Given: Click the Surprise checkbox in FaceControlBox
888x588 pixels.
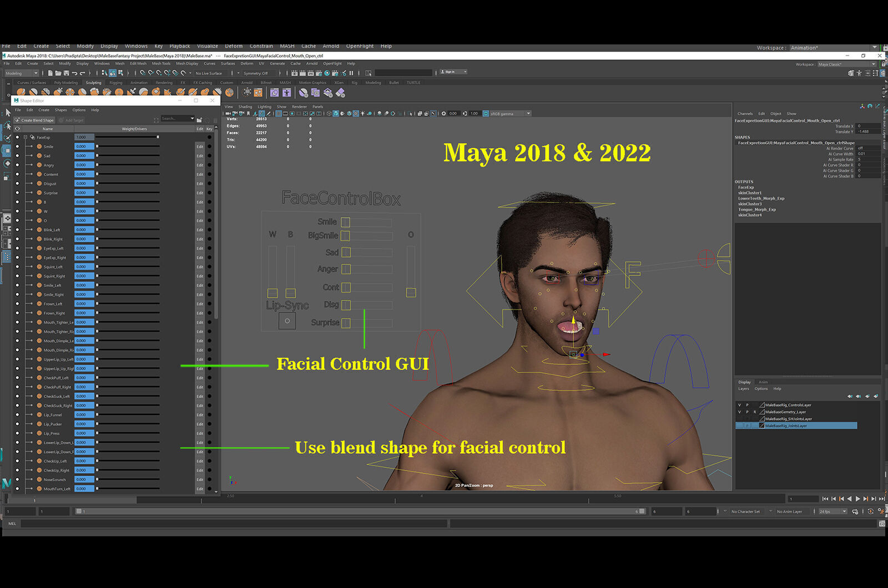Looking at the screenshot, I should pyautogui.click(x=346, y=323).
